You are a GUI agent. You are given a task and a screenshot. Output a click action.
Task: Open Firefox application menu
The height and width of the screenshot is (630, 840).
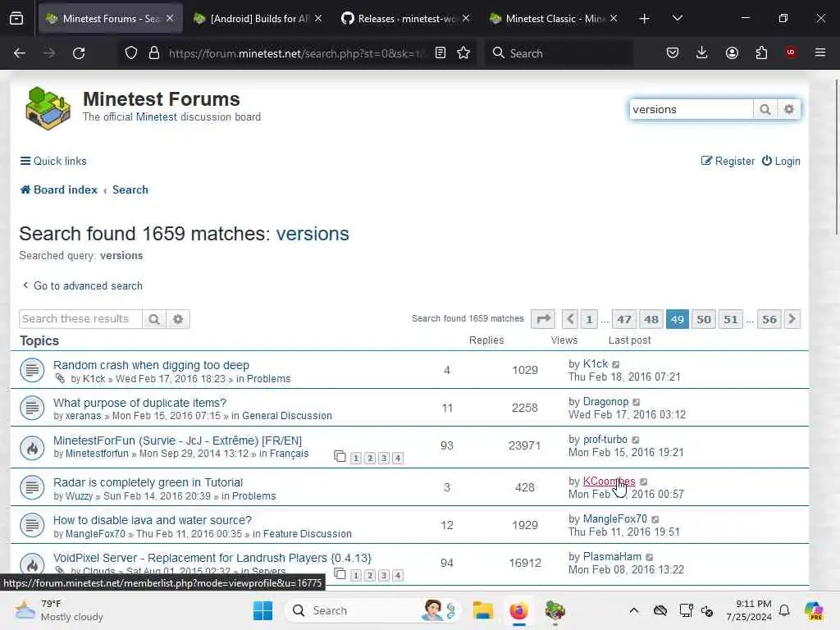pos(820,52)
